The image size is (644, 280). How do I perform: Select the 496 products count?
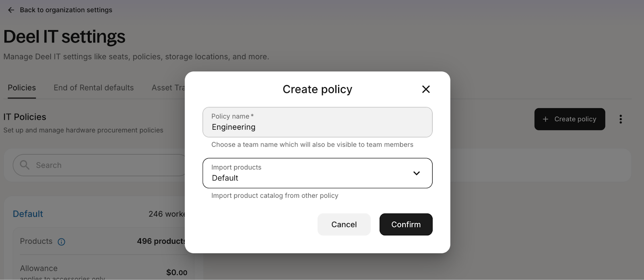click(161, 241)
